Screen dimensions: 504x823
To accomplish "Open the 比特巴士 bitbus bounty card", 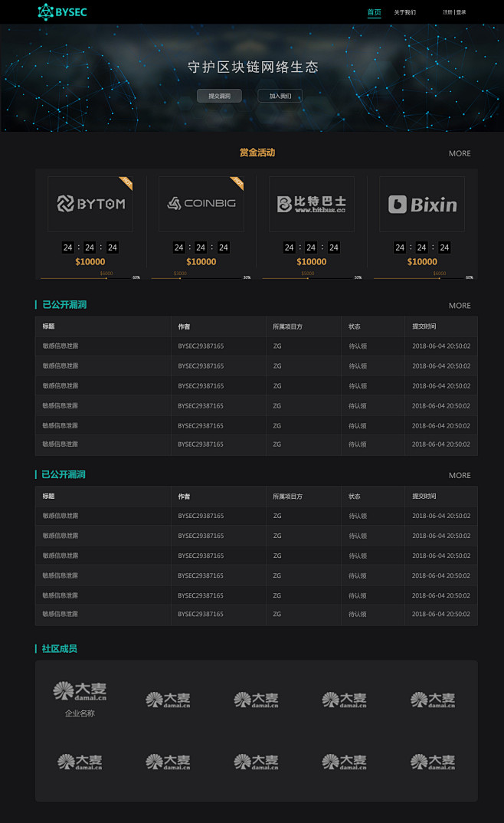I will click(x=312, y=204).
